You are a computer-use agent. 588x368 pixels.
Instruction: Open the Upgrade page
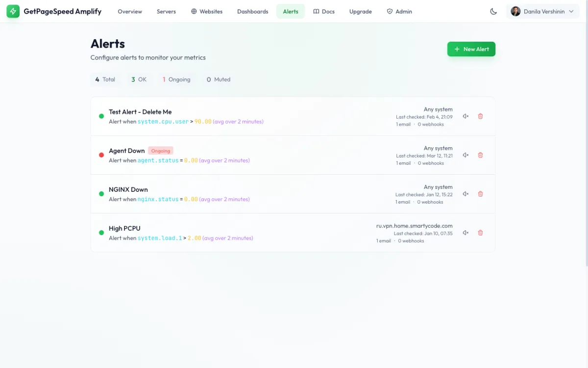pyautogui.click(x=360, y=11)
